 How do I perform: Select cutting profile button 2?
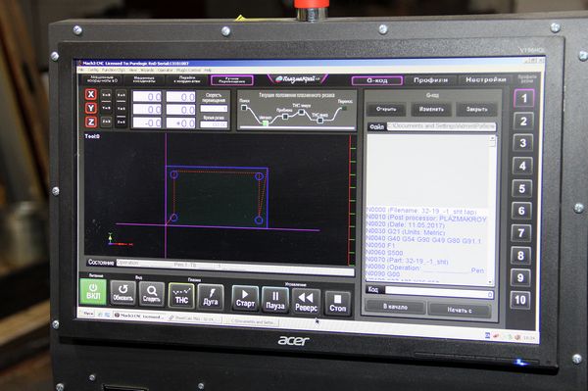coord(523,122)
